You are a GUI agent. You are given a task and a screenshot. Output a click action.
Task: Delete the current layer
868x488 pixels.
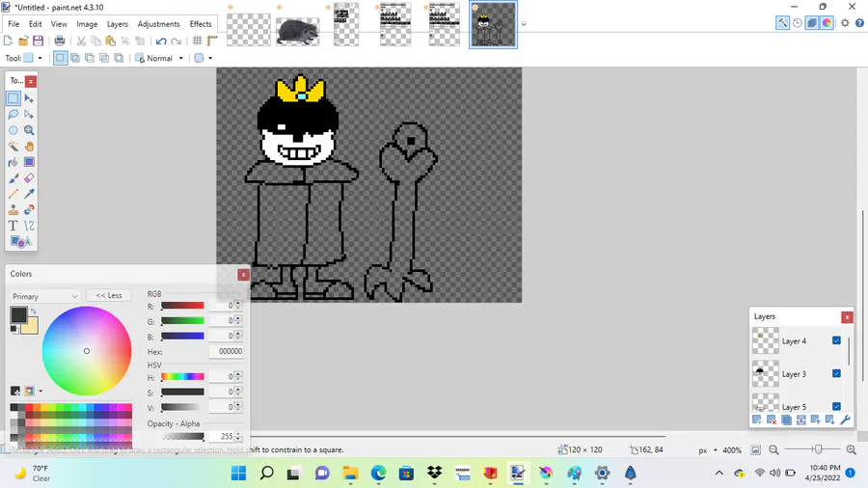[x=772, y=420]
